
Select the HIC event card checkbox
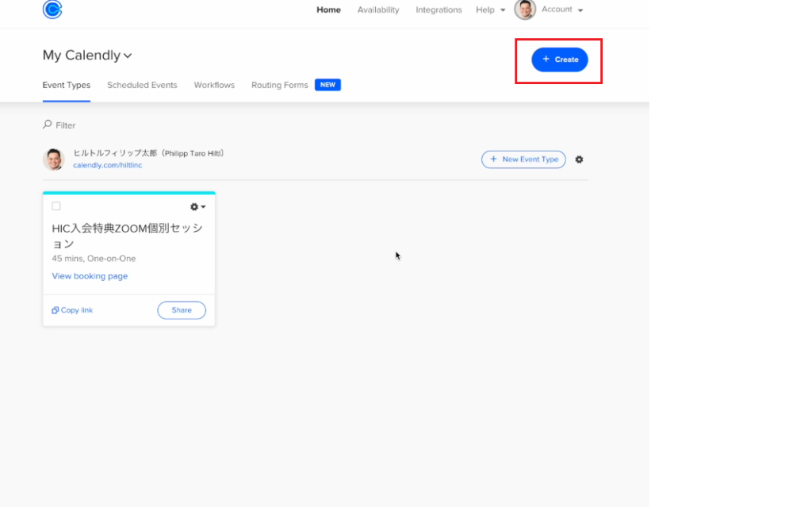[x=56, y=206]
